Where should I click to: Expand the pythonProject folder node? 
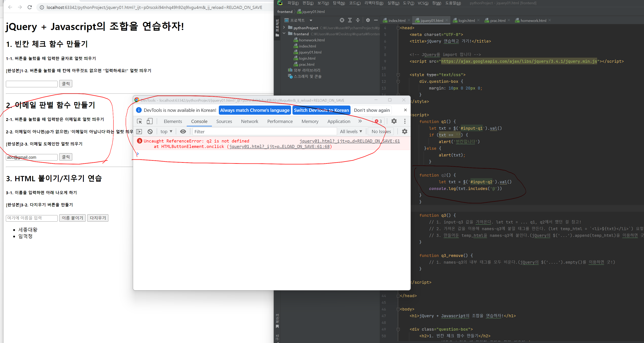tap(284, 27)
